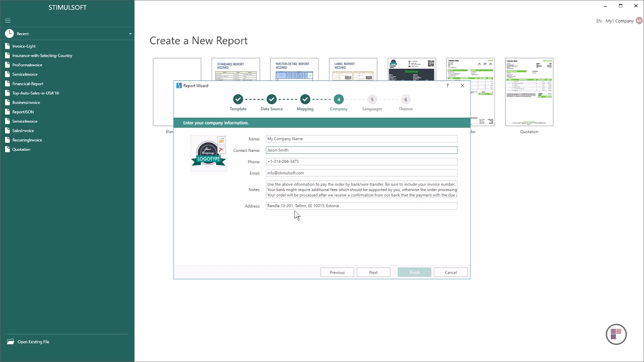Open the RecurringInvoice recent file

(x=27, y=140)
